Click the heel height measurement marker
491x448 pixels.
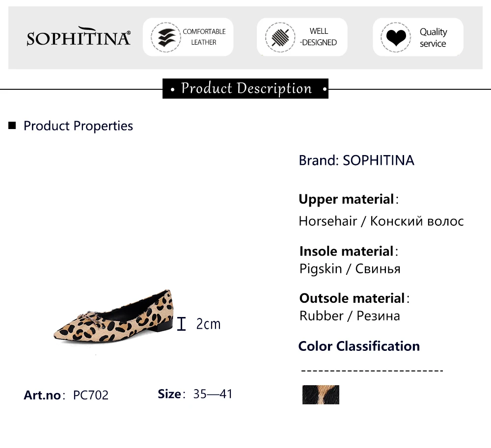point(182,324)
